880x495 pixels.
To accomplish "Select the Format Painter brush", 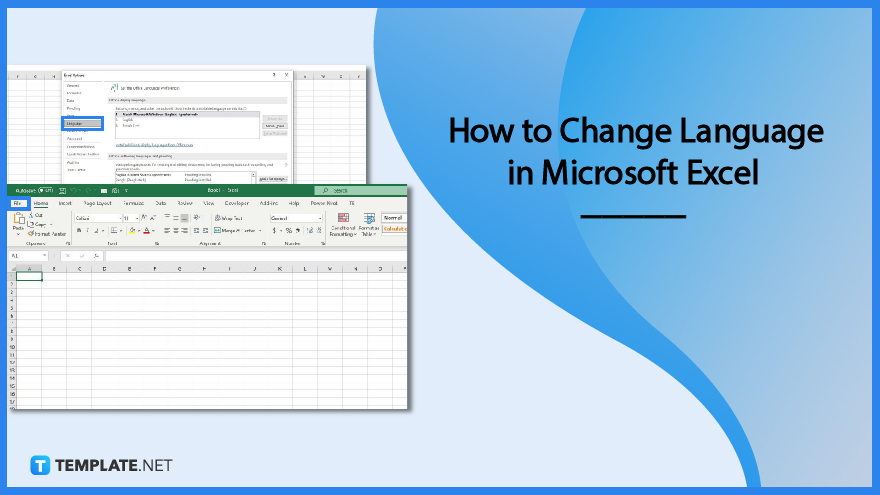I will click(47, 233).
